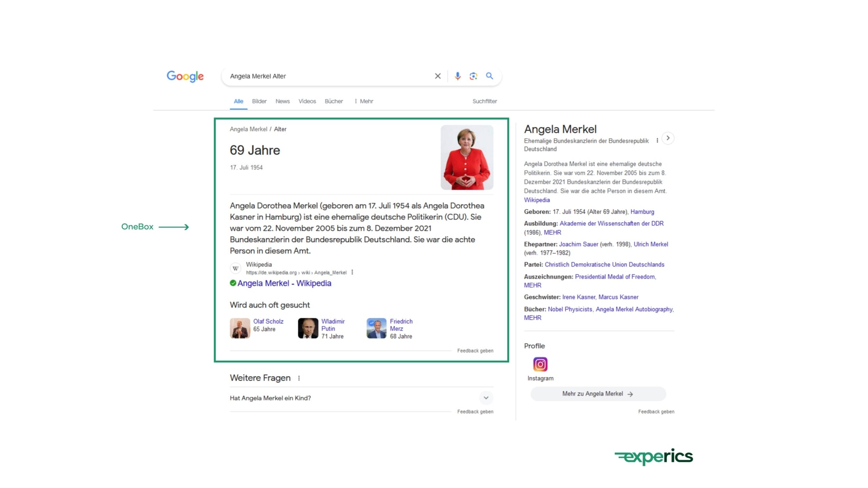Open the three-dot menu beside the Wikipedia URL
The height and width of the screenshot is (488, 868).
(352, 272)
